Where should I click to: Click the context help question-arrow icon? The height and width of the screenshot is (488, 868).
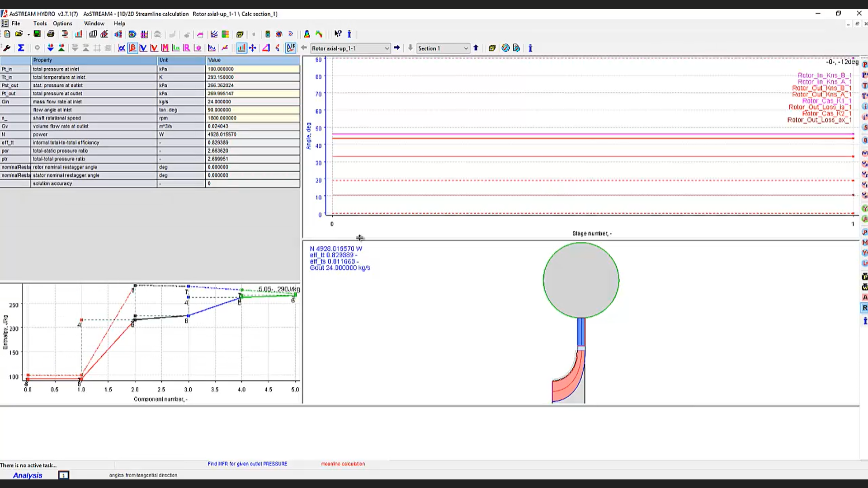pyautogui.click(x=338, y=34)
